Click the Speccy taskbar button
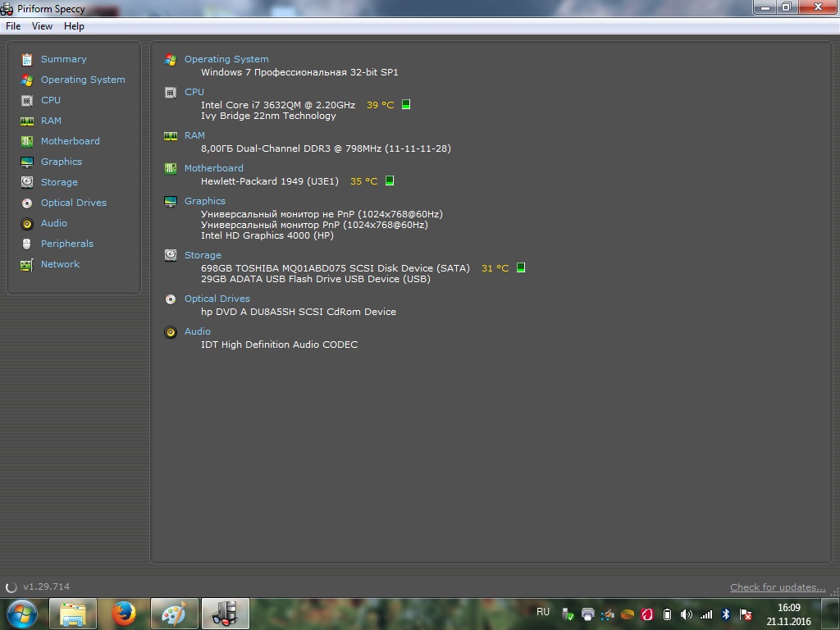840x630 pixels. coord(225,614)
